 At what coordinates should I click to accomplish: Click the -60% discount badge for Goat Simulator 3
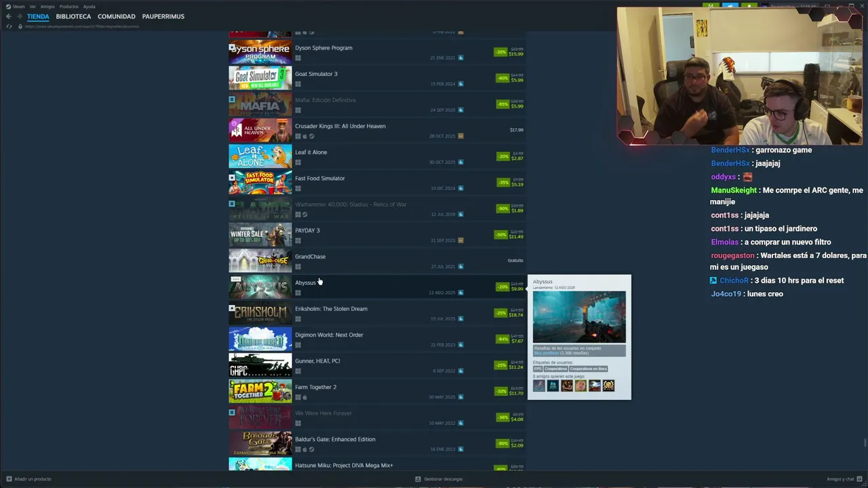(502, 78)
